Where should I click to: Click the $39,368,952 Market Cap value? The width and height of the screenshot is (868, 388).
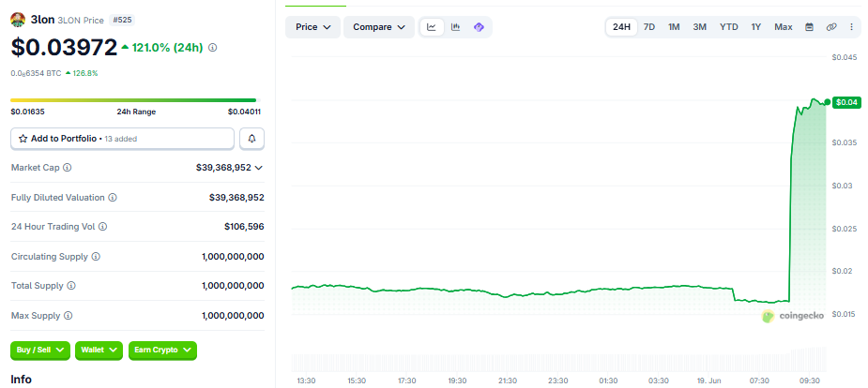pyautogui.click(x=223, y=168)
